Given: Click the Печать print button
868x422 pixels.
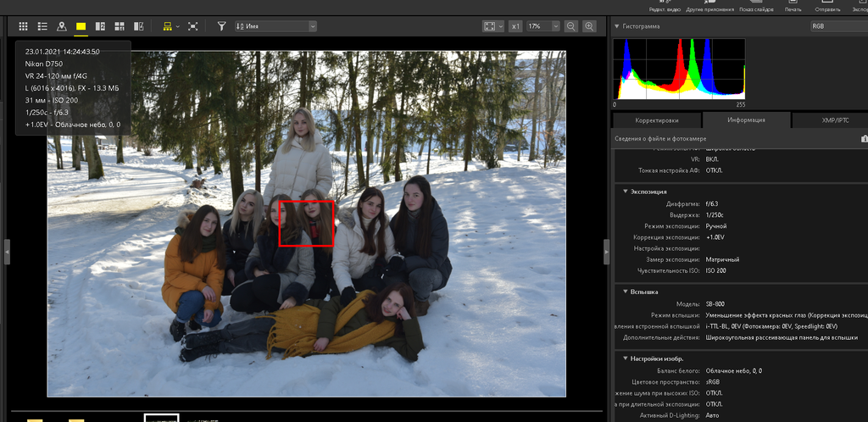Looking at the screenshot, I should [x=793, y=6].
